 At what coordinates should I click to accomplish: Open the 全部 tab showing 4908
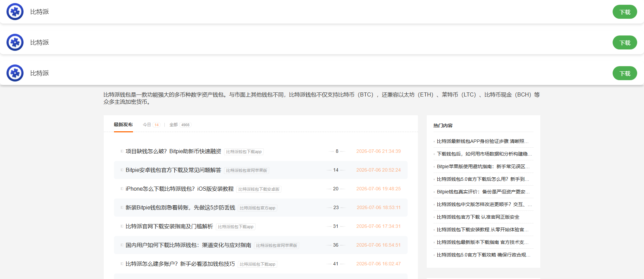tap(180, 125)
